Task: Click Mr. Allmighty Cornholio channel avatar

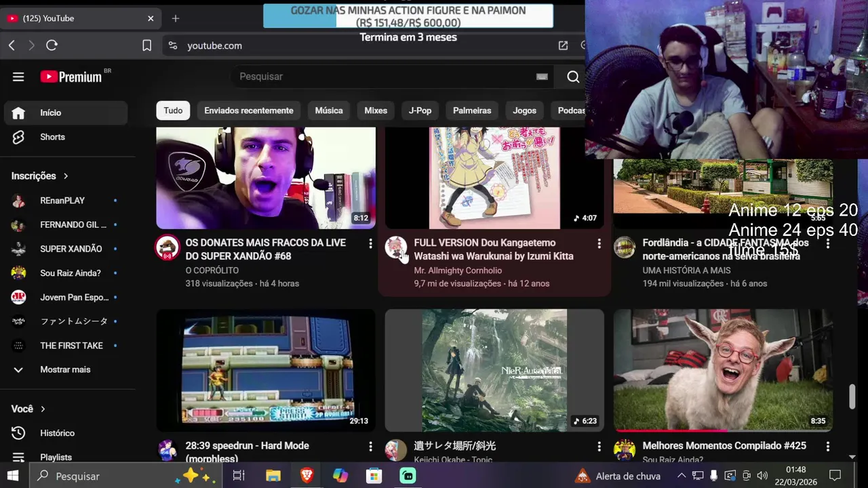Action: point(396,247)
